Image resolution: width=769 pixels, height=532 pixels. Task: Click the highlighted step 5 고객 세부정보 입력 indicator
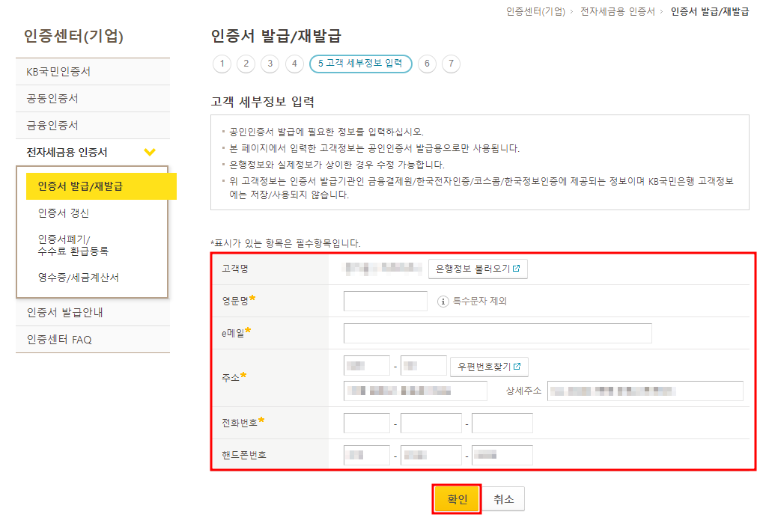tap(360, 64)
